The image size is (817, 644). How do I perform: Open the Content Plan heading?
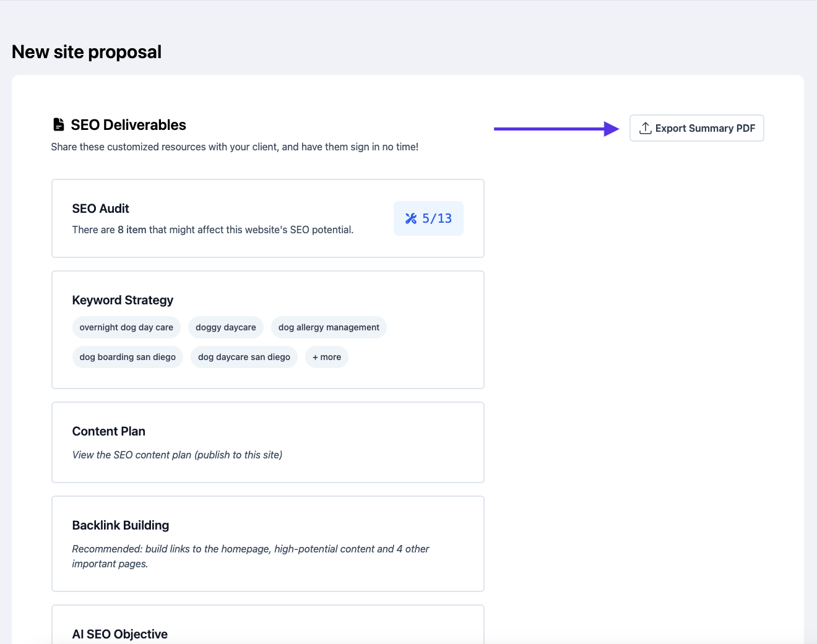(108, 431)
